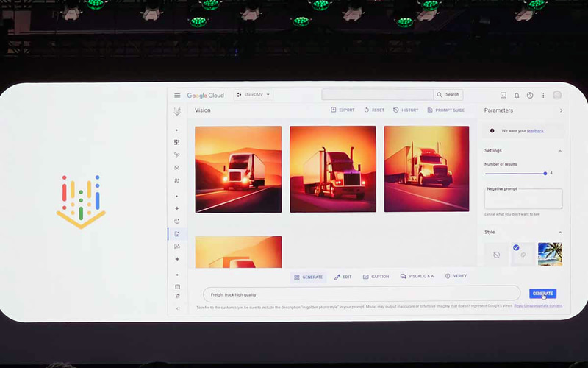
Task: Open the stateDMV project selector dropdown
Action: click(x=254, y=95)
